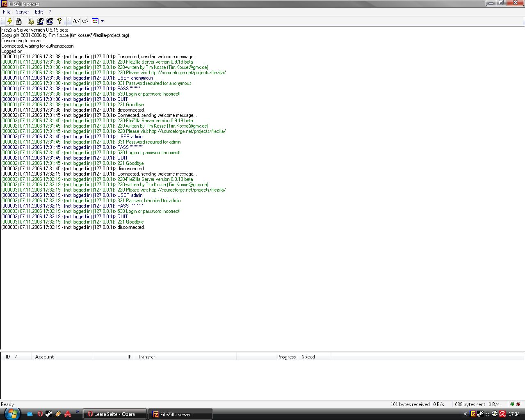Click Steam tray icon

point(480,414)
